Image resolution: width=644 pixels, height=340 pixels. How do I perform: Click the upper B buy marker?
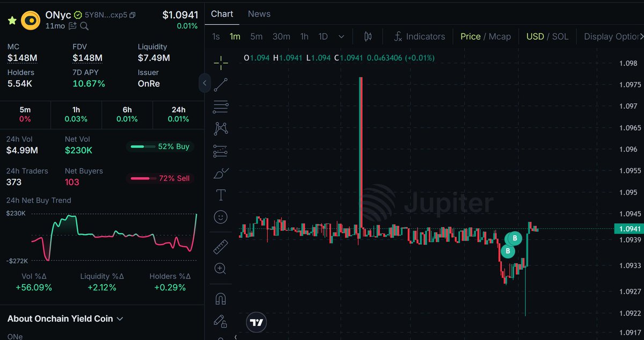pos(515,238)
